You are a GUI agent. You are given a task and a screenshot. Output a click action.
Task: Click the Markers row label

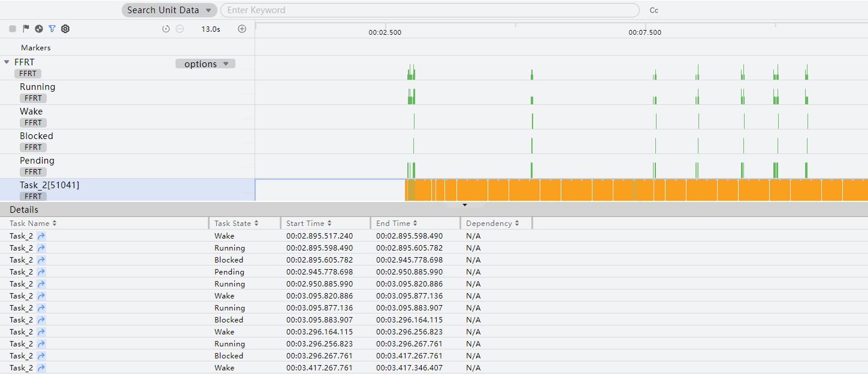(36, 47)
